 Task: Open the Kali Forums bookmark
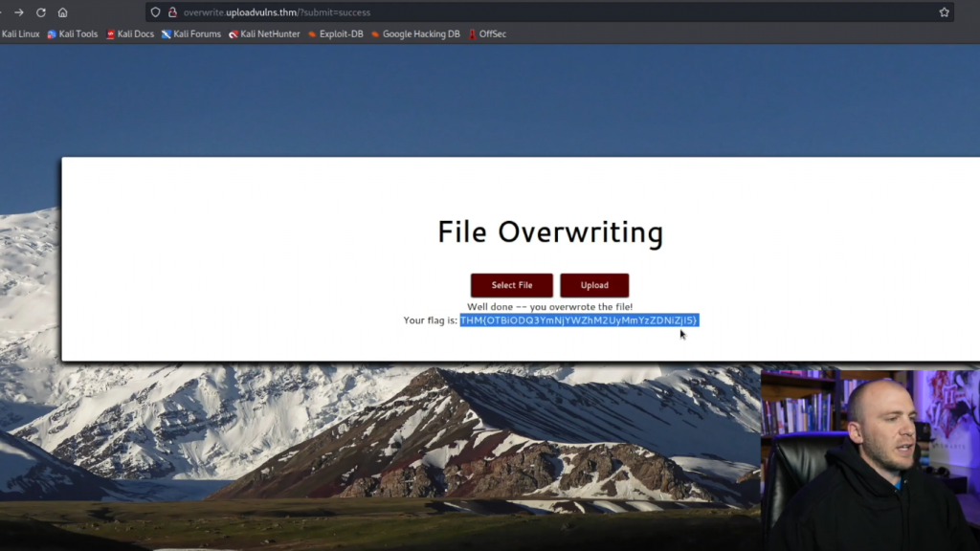191,34
